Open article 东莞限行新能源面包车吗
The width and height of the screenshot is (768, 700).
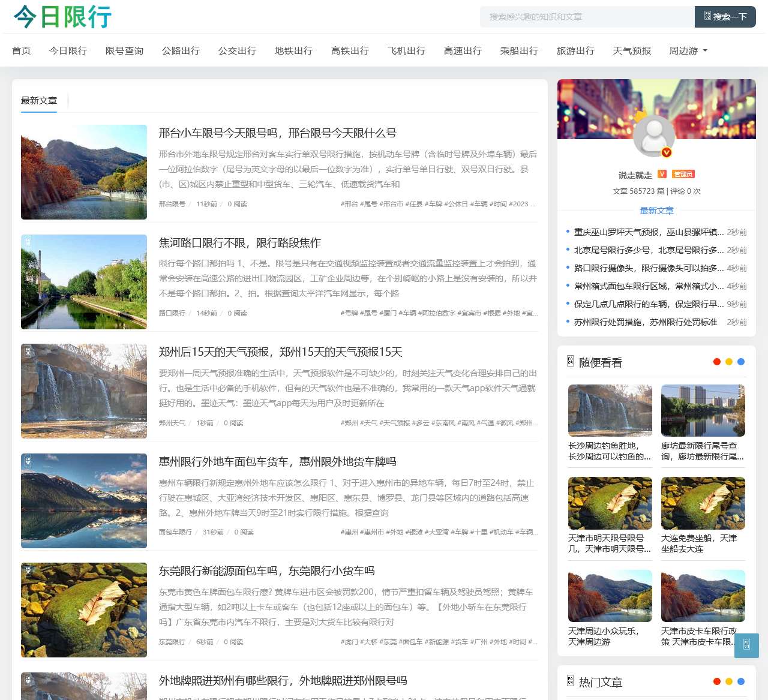(x=267, y=571)
